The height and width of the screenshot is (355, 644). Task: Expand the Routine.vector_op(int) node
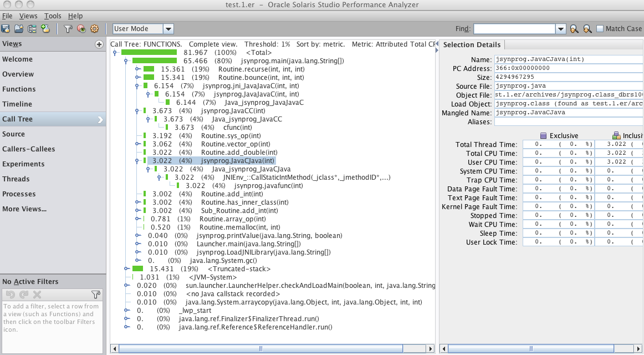pos(137,144)
